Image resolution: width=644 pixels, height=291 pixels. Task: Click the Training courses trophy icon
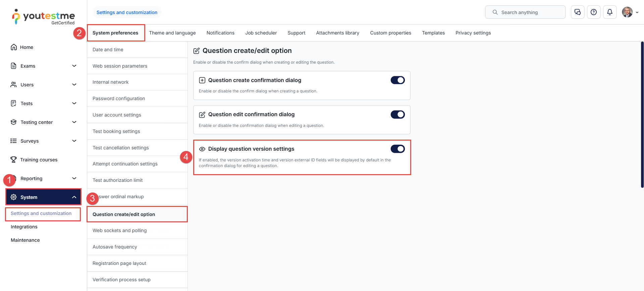(x=14, y=160)
